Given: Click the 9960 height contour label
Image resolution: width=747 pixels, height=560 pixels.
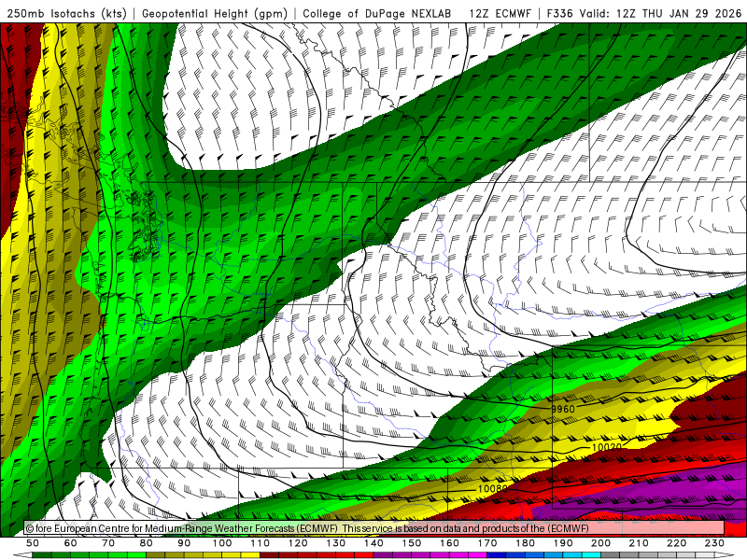Looking at the screenshot, I should tap(563, 409).
